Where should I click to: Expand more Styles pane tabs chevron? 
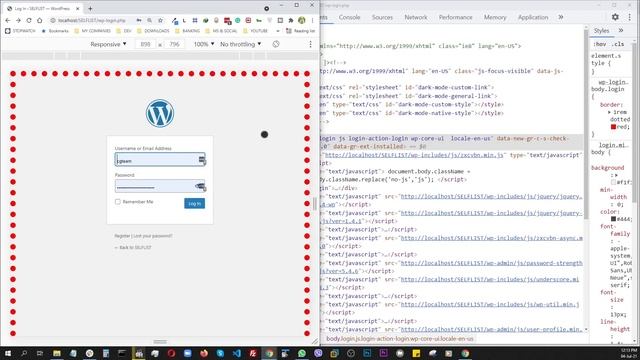(x=621, y=31)
